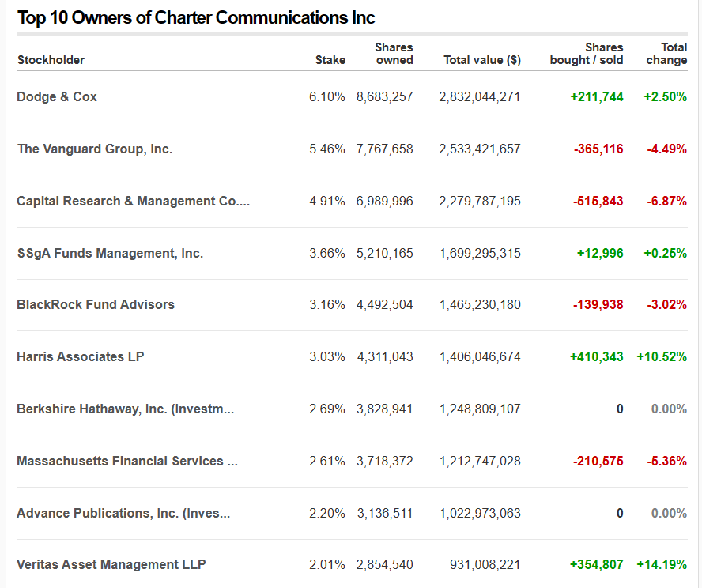This screenshot has height=588, width=702.
Task: Select the 2.61% stake value
Action: coord(327,461)
